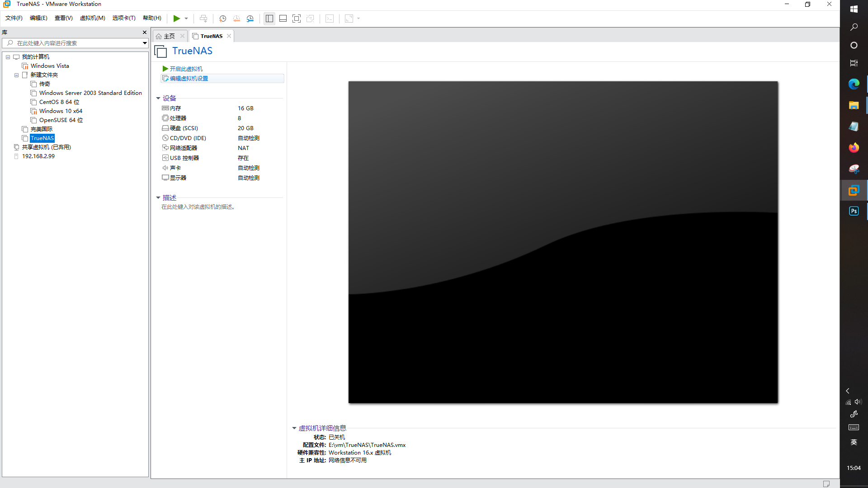The image size is (868, 488).
Task: Click the volume icon in system tray
Action: pyautogui.click(x=858, y=402)
